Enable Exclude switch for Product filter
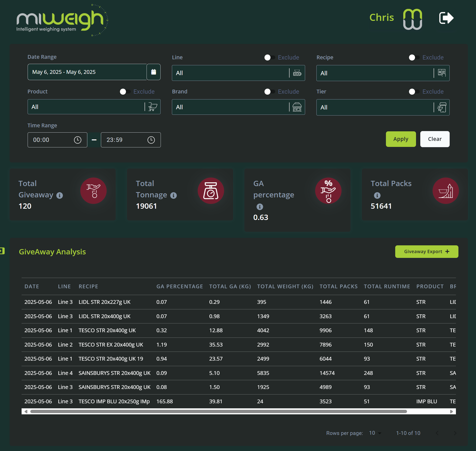The image size is (476, 451). point(125,92)
